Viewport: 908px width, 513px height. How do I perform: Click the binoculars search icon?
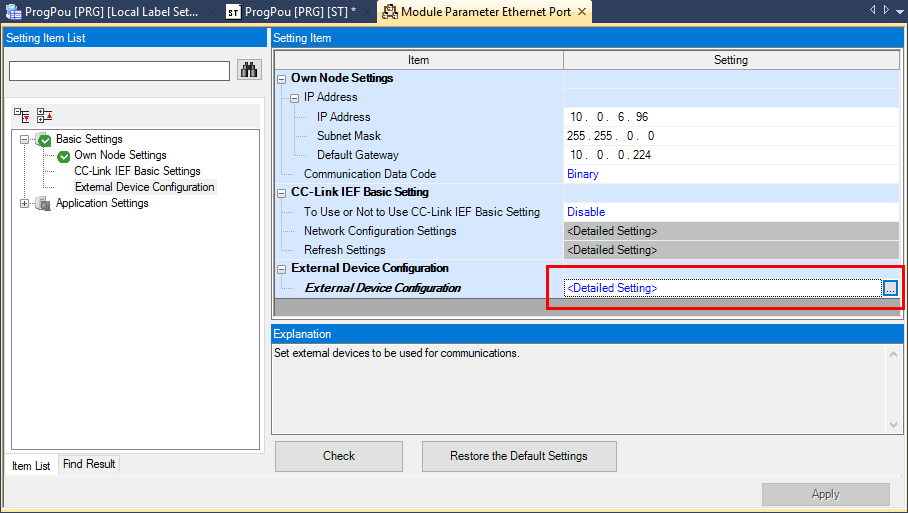[x=248, y=70]
